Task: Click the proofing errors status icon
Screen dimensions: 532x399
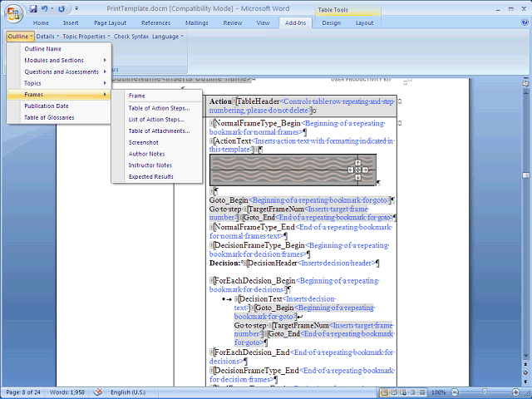Action: (x=97, y=392)
